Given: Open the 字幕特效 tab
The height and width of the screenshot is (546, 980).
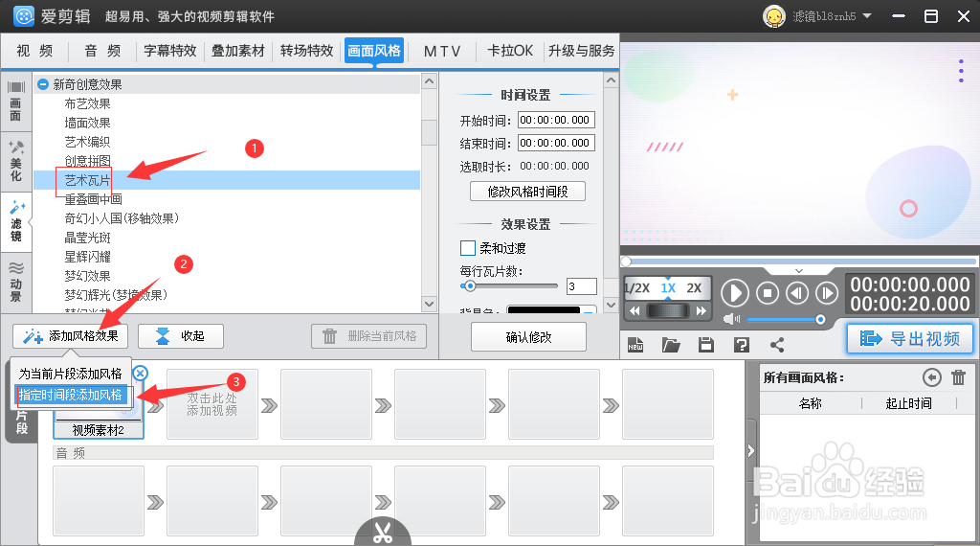Looking at the screenshot, I should tap(170, 51).
